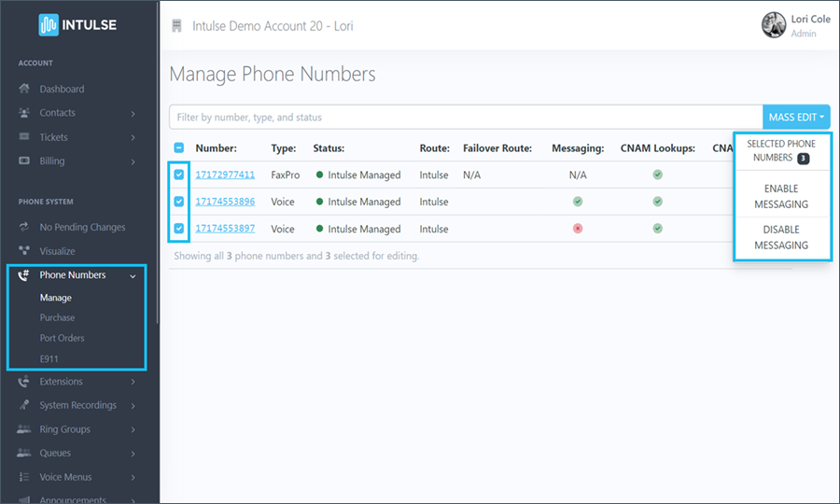Expand the Extensions sidebar section
The image size is (840, 504).
coord(133,382)
